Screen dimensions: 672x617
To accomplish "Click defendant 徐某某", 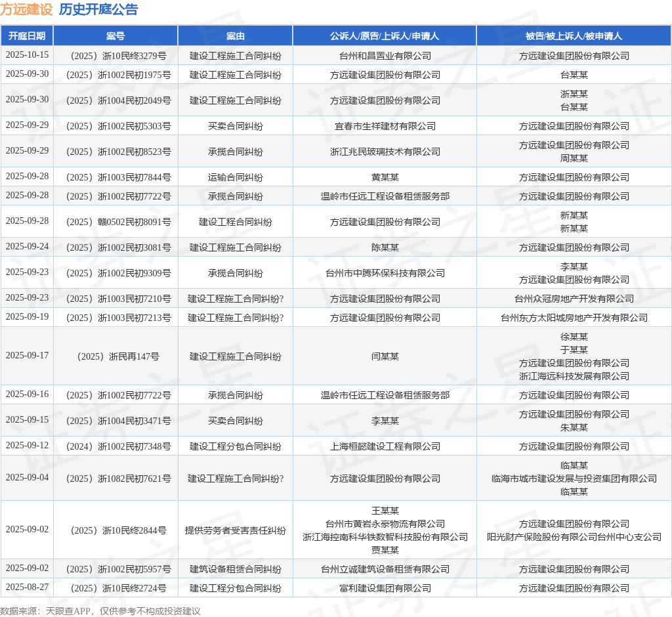I will (574, 337).
